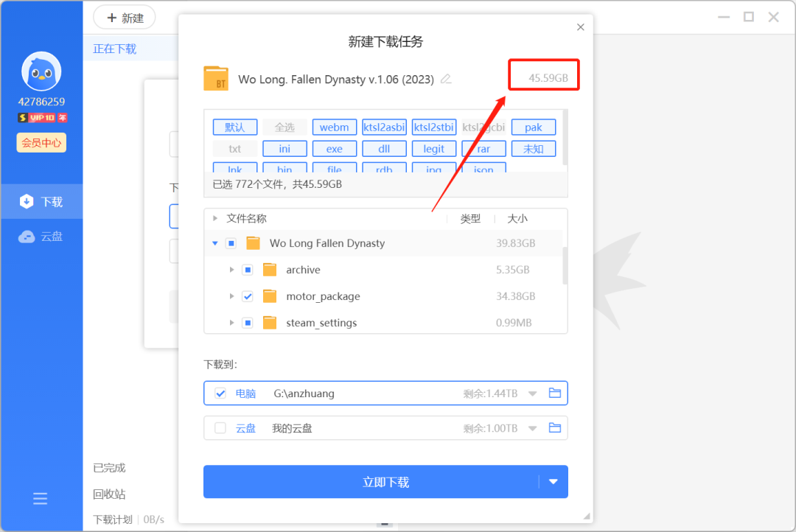Toggle checkbox for Wo Long Fallen Dynasty folder
The width and height of the screenshot is (796, 532).
pos(231,243)
